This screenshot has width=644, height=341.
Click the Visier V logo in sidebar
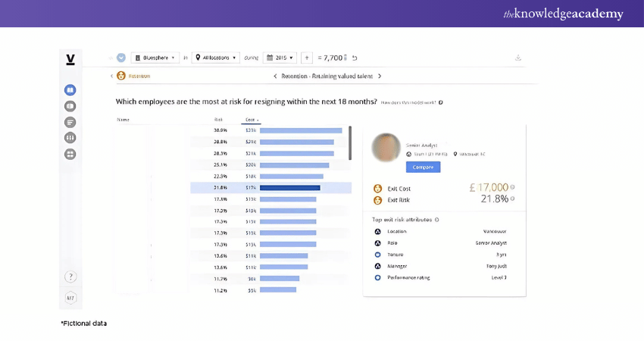[70, 60]
